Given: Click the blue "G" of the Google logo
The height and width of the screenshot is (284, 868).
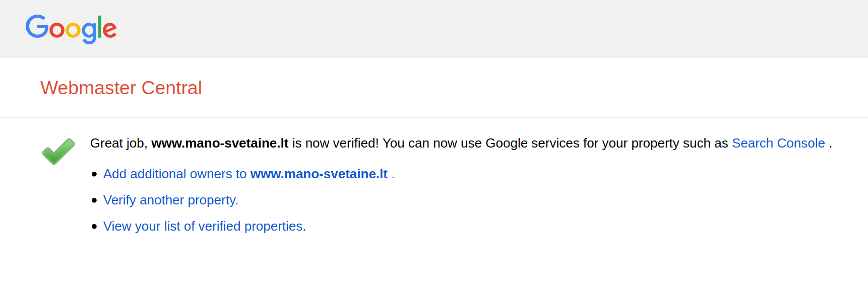Looking at the screenshot, I should point(36,27).
